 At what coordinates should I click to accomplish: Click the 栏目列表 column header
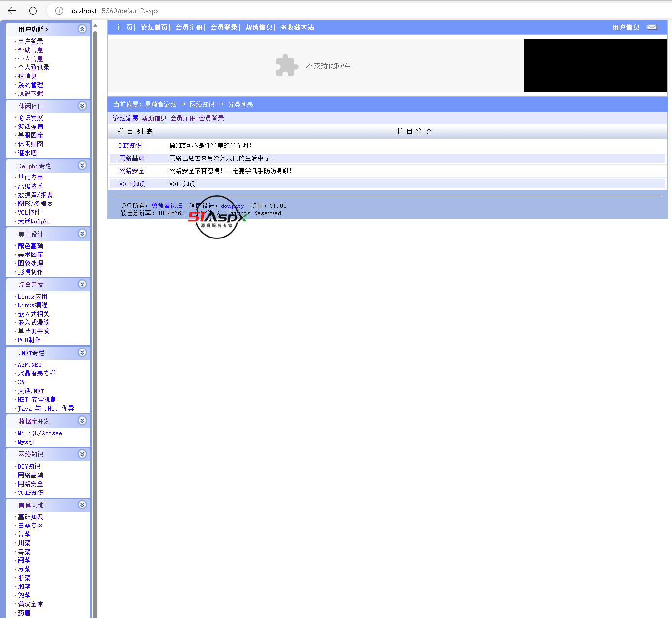pos(135,131)
